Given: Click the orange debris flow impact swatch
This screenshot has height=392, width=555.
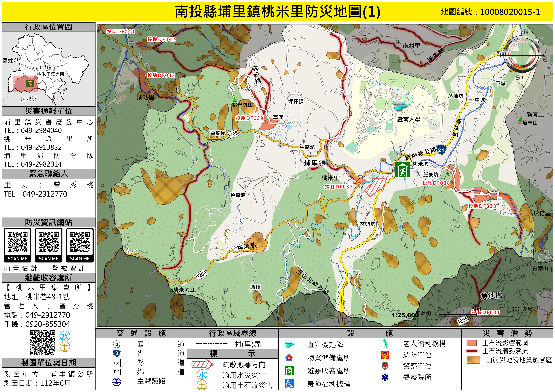Looking at the screenshot, I should point(472,343).
